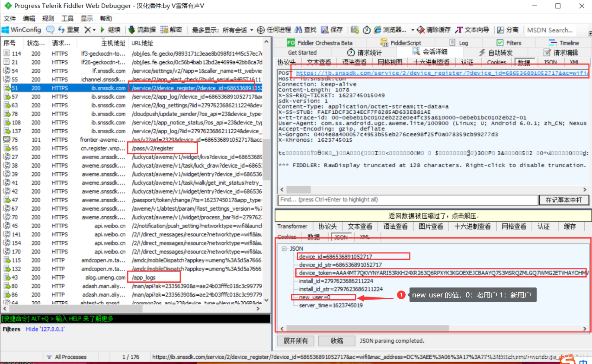The height and width of the screenshot is (364, 592).
Task: Switch to the FiddlerScript tab
Action: [x=401, y=43]
